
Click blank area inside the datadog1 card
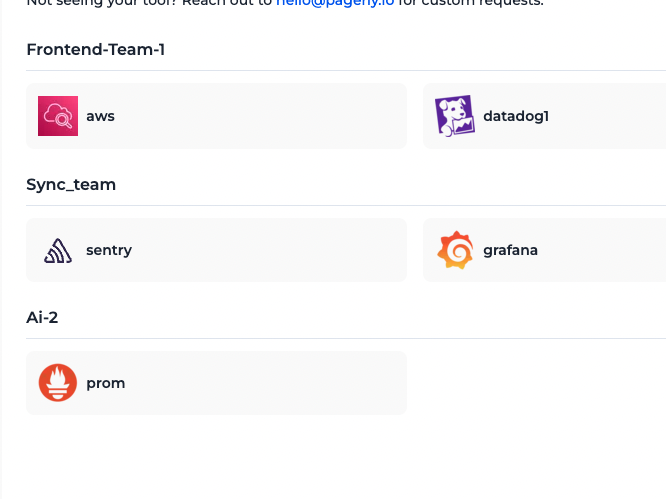point(607,116)
